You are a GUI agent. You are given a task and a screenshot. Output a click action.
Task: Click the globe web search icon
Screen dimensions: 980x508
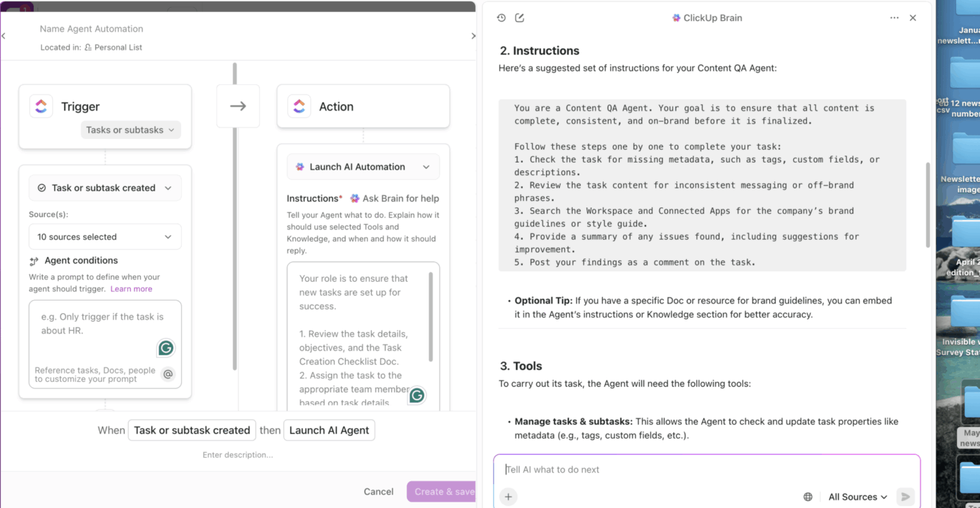[808, 497]
